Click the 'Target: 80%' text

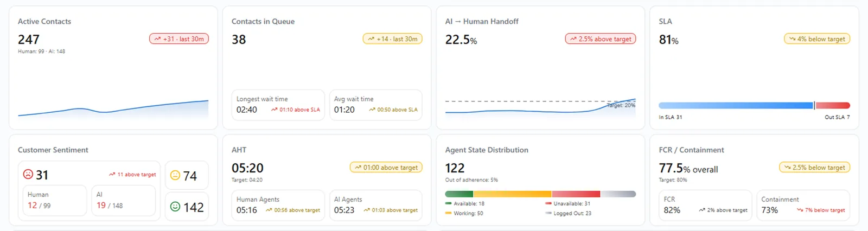pos(673,180)
